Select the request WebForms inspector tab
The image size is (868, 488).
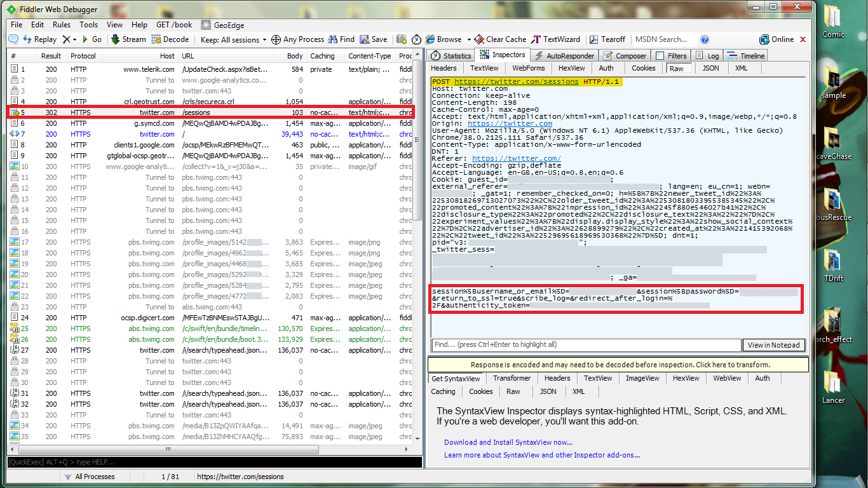point(529,68)
